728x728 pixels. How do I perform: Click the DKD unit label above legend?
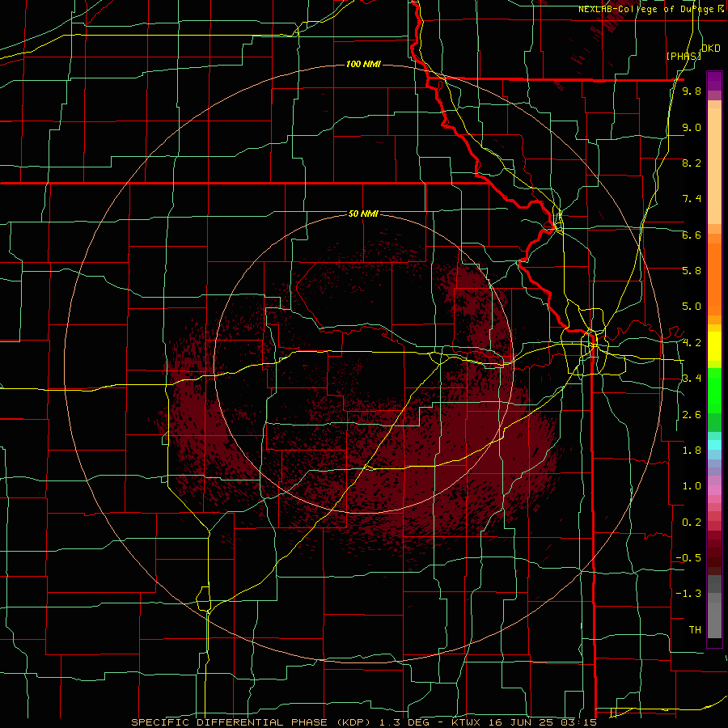point(710,48)
